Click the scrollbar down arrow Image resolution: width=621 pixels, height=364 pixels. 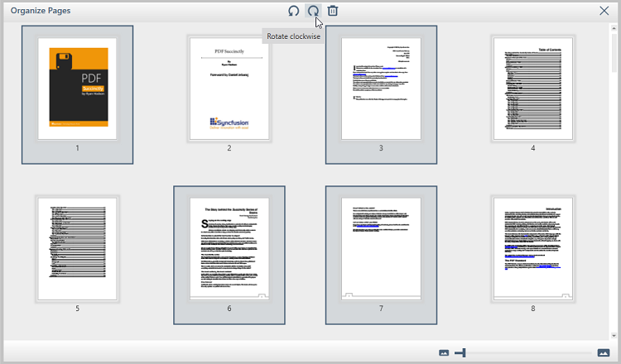[614, 335]
